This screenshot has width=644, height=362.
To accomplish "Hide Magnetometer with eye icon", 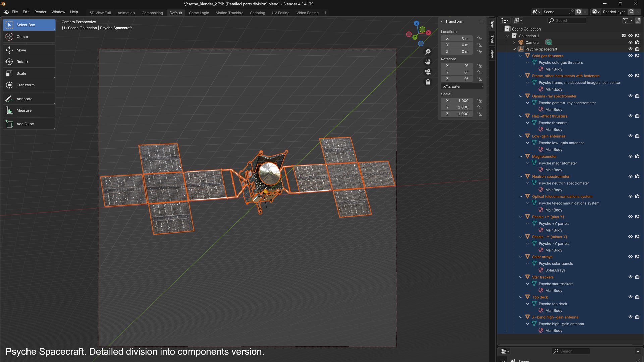I will click(x=630, y=156).
